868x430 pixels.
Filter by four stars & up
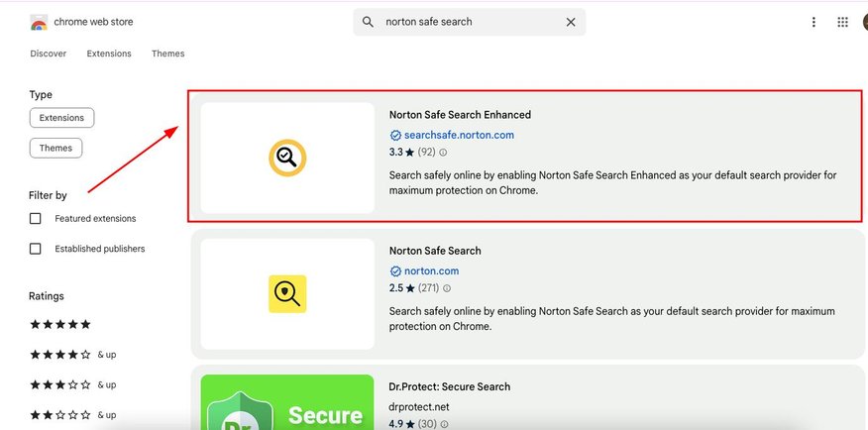tap(72, 355)
